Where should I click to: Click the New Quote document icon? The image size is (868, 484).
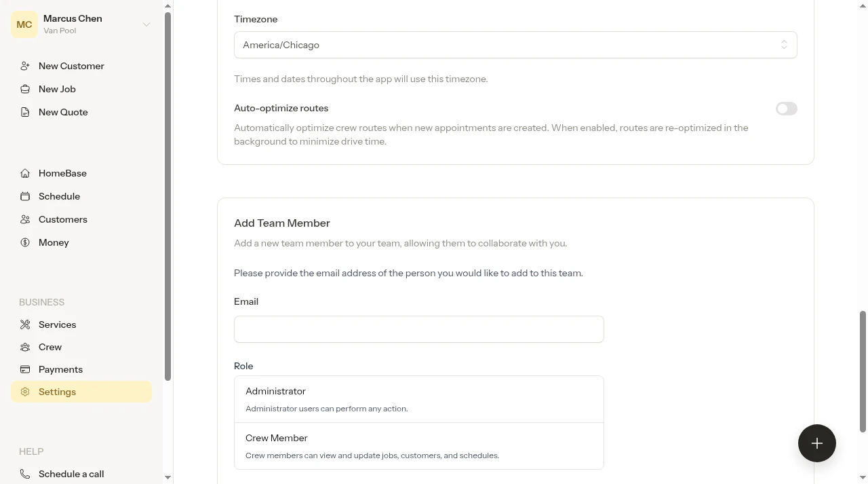pos(25,112)
